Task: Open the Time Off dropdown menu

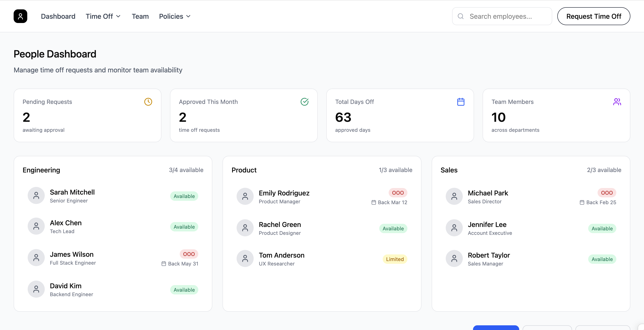Action: coord(103,16)
